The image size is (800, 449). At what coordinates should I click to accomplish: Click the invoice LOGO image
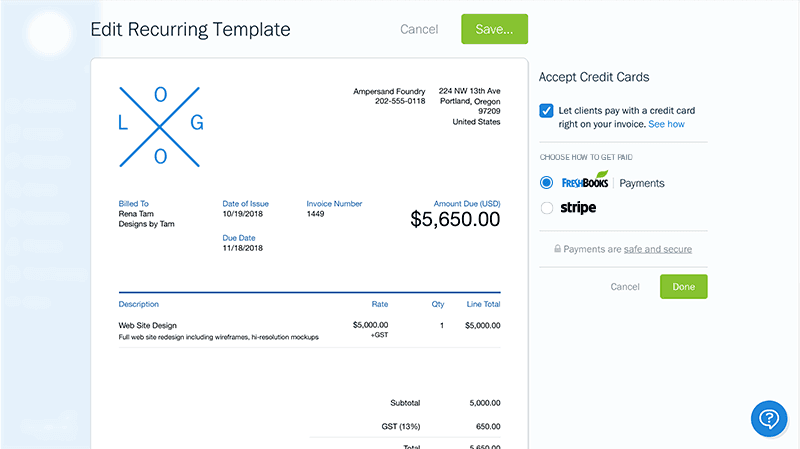pyautogui.click(x=161, y=124)
